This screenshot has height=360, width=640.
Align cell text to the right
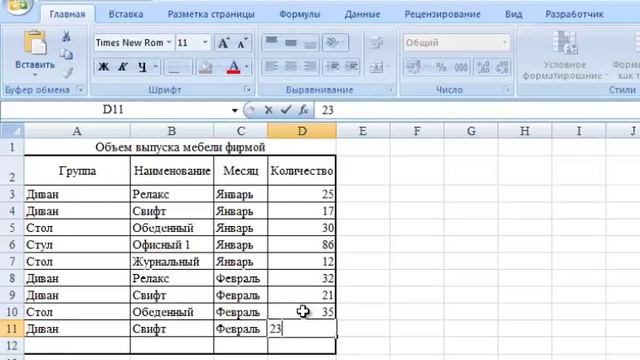click(310, 67)
